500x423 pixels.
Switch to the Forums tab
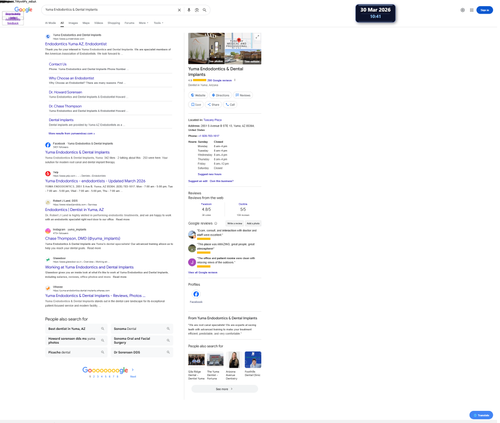(129, 23)
